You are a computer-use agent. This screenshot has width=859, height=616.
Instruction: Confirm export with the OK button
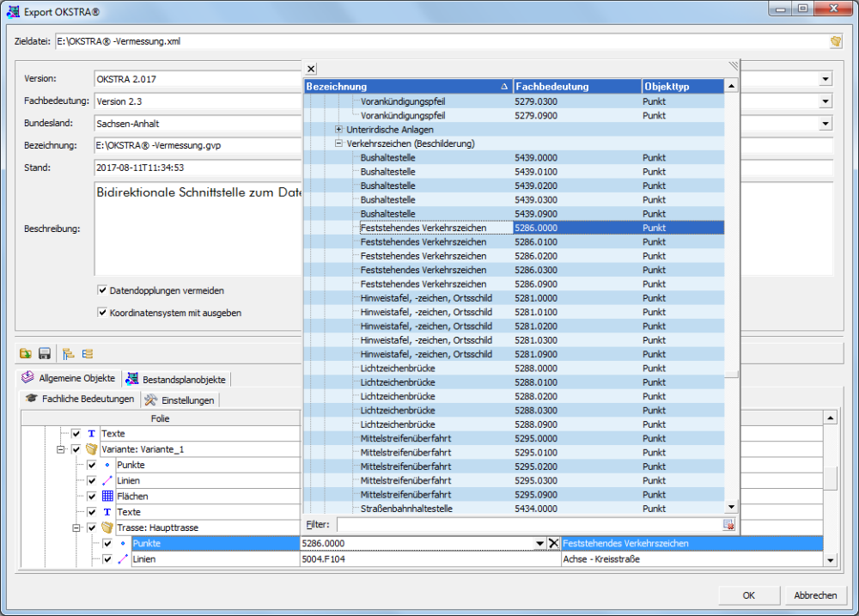749,595
